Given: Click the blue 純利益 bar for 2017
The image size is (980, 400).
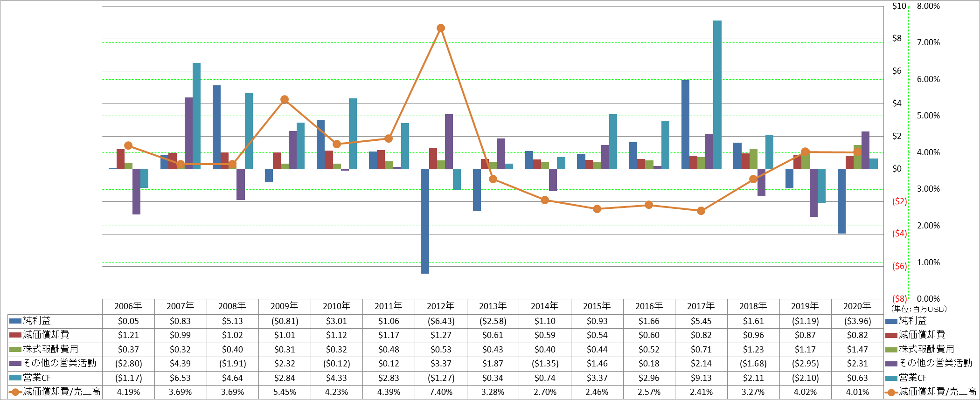Looking at the screenshot, I should click(685, 124).
